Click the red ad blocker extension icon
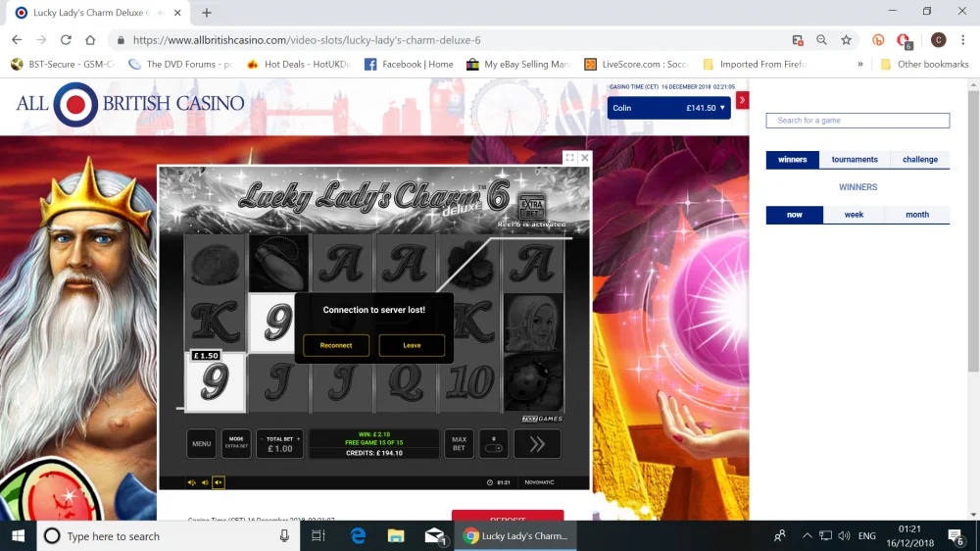Screen dimensions: 980x551 tap(904, 40)
